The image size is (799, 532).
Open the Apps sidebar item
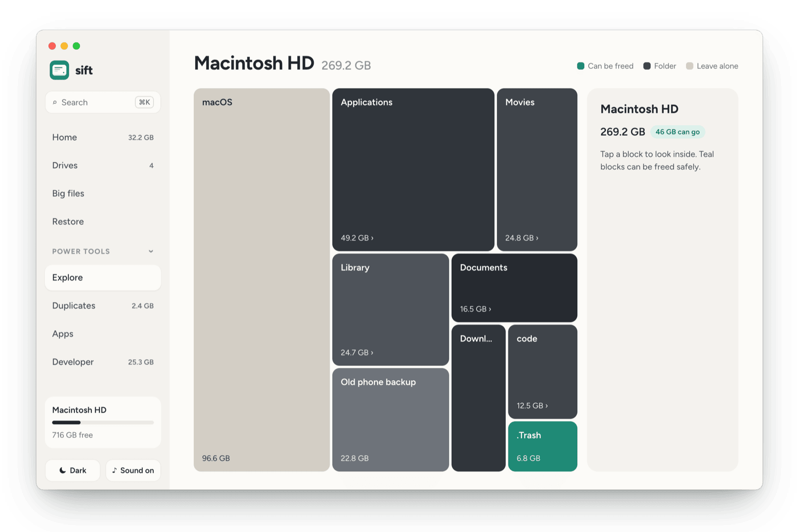click(103, 334)
